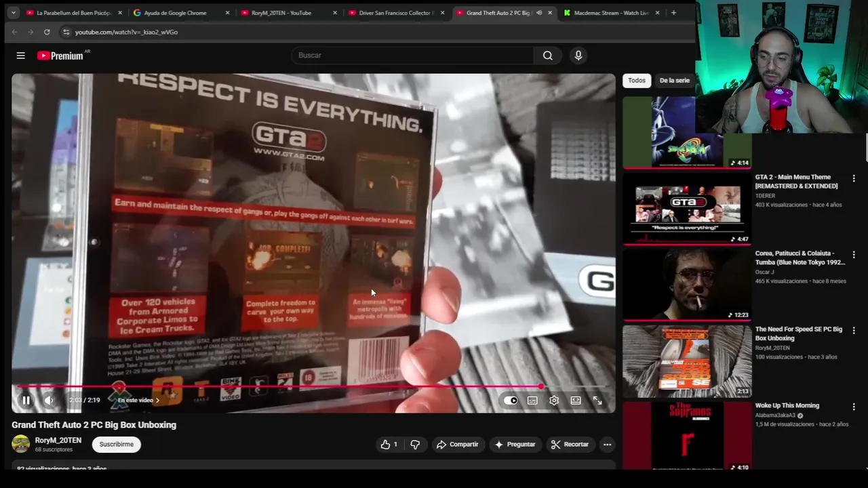This screenshot has width=868, height=488.
Task: Pause the video
Action: click(x=26, y=401)
